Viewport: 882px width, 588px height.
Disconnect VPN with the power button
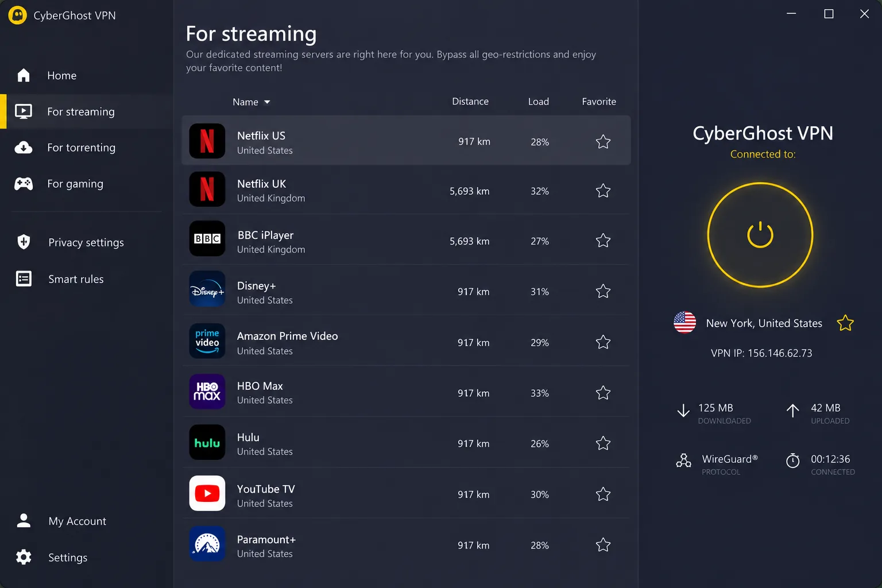tap(760, 235)
